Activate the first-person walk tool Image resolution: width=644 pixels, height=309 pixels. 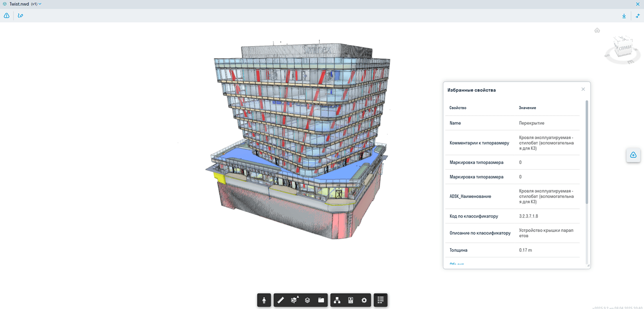pyautogui.click(x=264, y=300)
